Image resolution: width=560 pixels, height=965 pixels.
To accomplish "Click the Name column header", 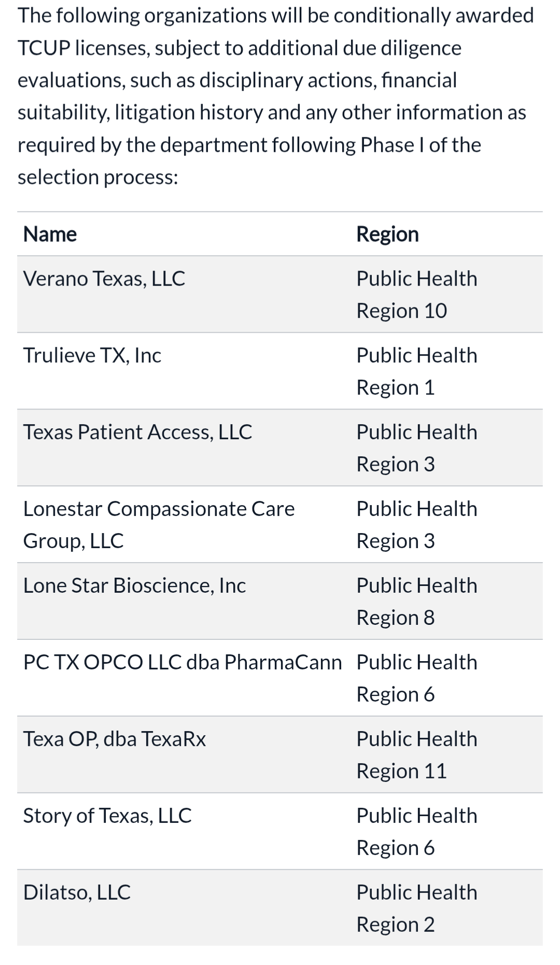I will point(50,234).
